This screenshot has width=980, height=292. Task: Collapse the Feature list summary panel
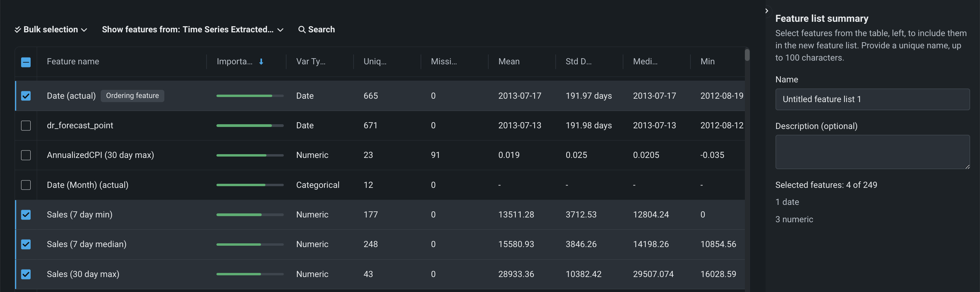point(766,11)
